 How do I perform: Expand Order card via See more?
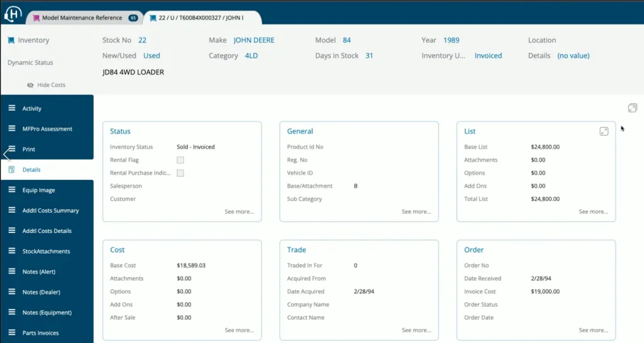point(594,330)
